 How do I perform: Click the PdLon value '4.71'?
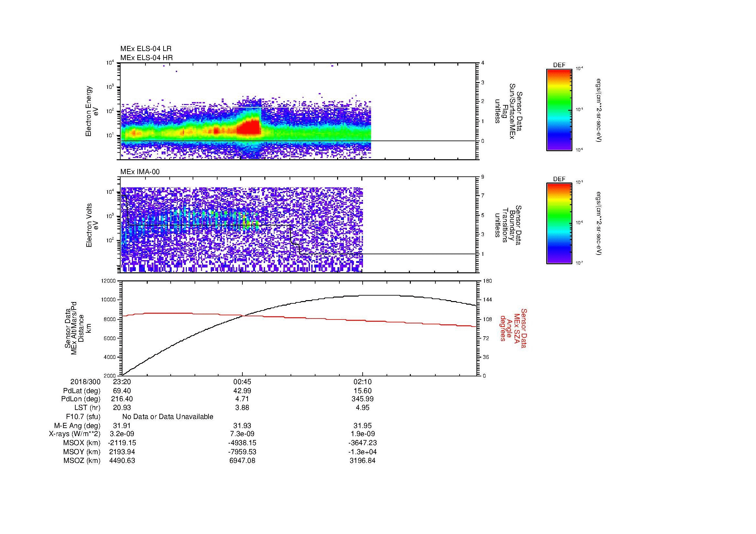242,399
